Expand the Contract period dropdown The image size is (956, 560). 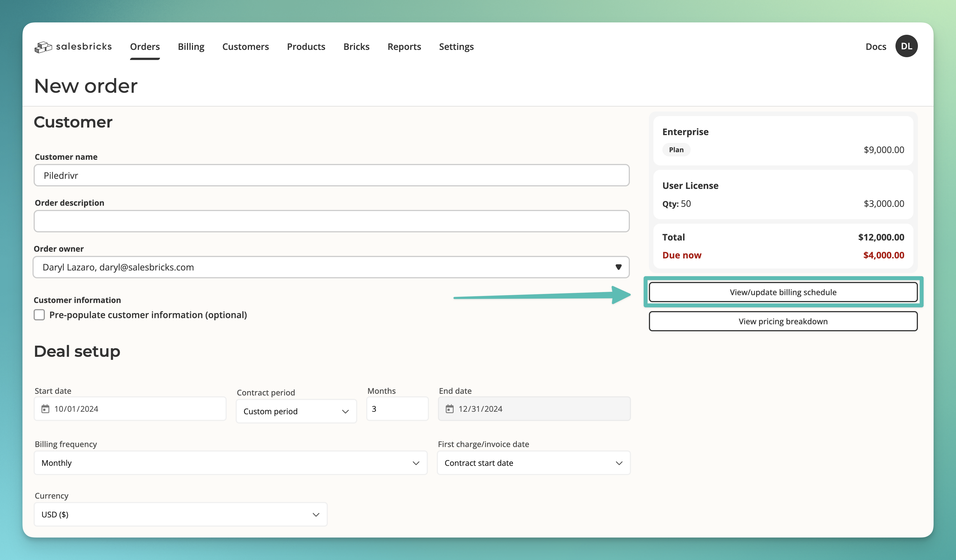(296, 411)
